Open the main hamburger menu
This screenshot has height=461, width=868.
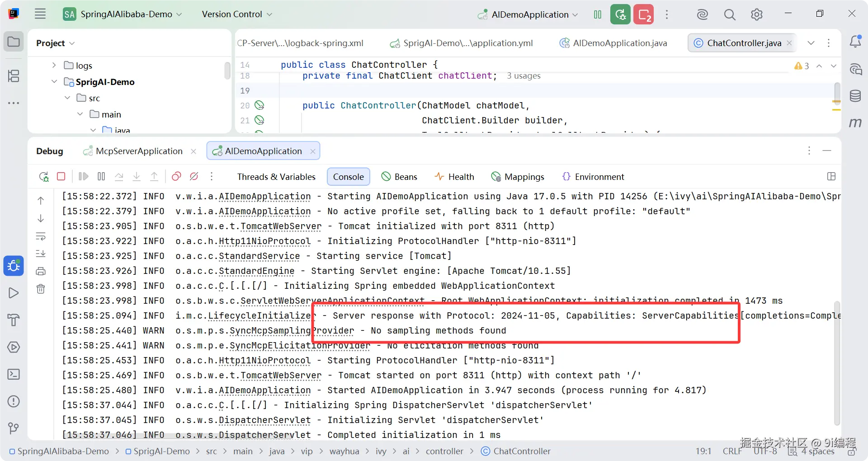tap(40, 14)
